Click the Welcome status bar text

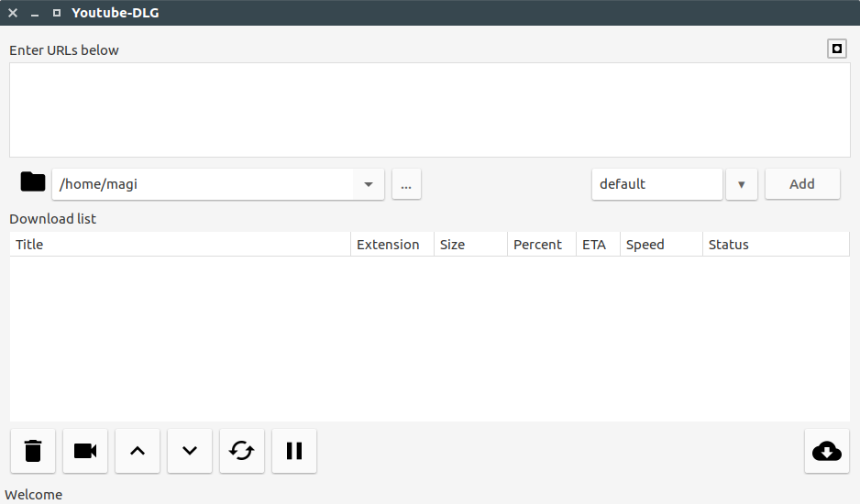pos(33,495)
